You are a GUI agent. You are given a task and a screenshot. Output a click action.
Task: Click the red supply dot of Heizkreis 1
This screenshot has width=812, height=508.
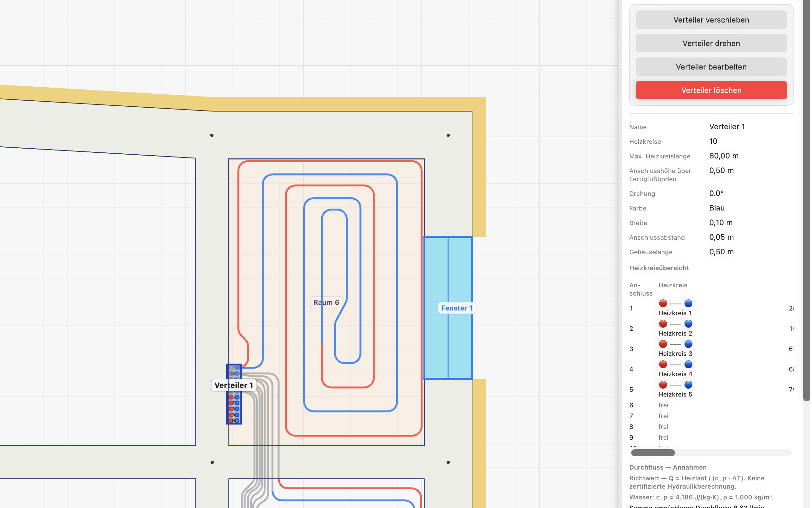663,304
